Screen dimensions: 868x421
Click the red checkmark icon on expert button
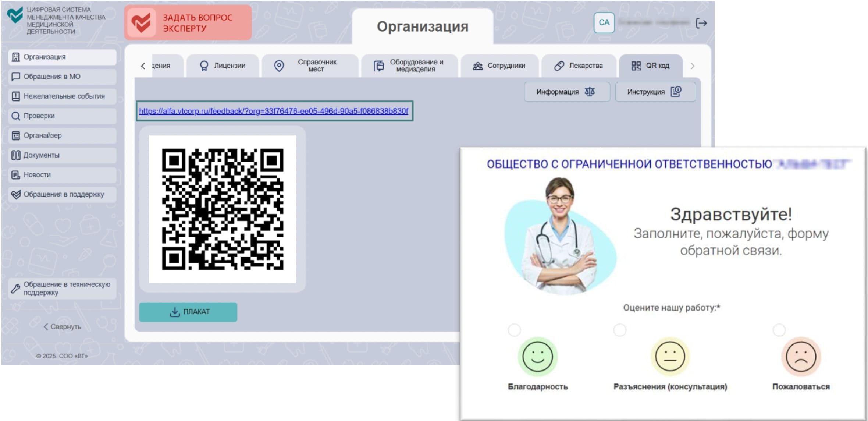(x=142, y=23)
